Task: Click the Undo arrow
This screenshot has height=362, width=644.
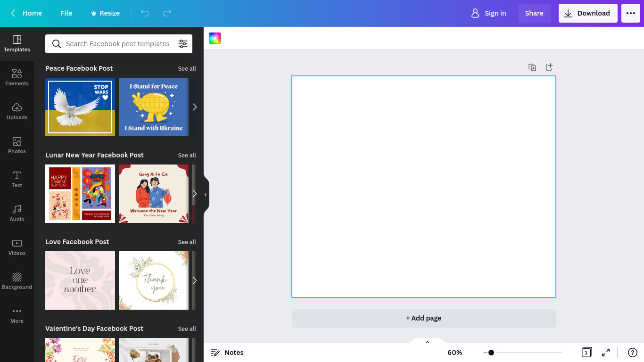Action: click(145, 13)
